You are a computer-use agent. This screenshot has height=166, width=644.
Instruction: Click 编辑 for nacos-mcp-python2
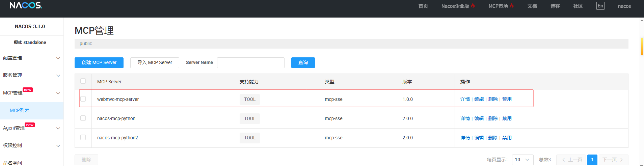[479, 138]
